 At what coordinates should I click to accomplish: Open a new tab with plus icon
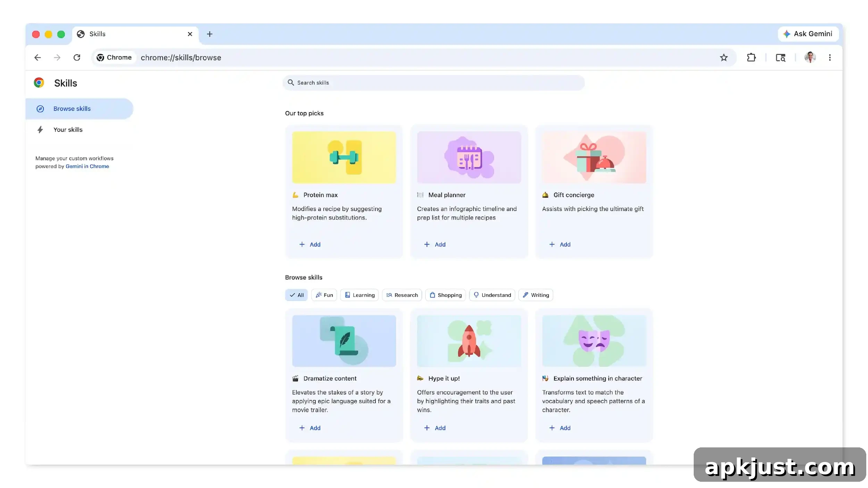pyautogui.click(x=209, y=34)
